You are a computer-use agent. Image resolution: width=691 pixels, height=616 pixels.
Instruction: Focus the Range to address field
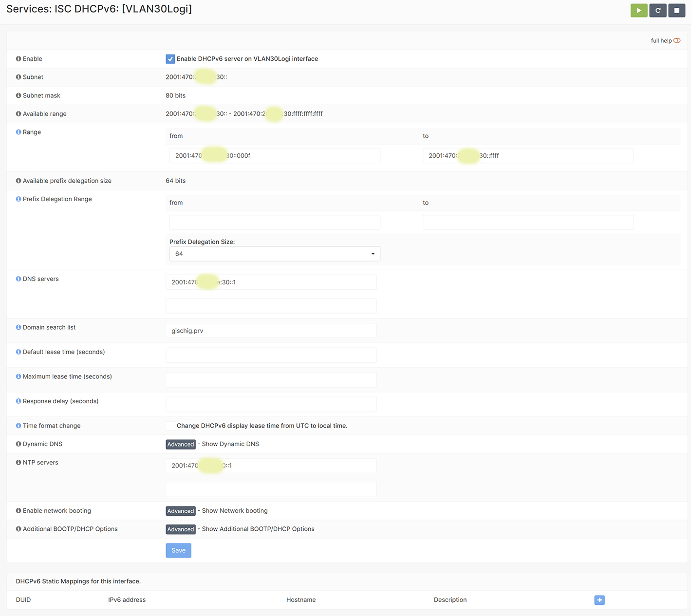pos(528,156)
